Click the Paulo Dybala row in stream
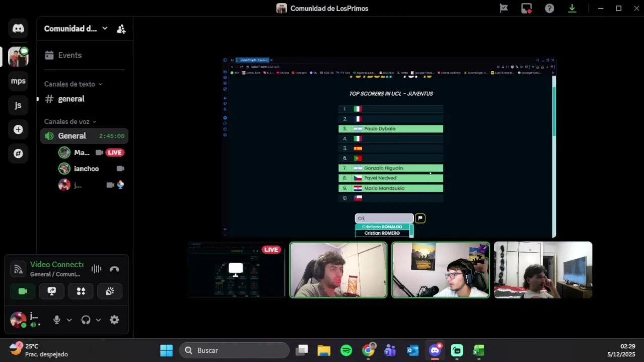 point(391,129)
